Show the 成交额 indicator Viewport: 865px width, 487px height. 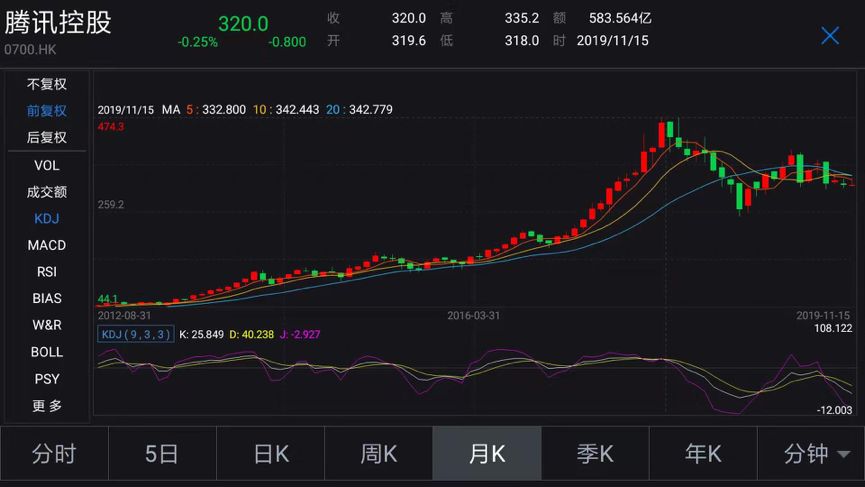[x=47, y=192]
